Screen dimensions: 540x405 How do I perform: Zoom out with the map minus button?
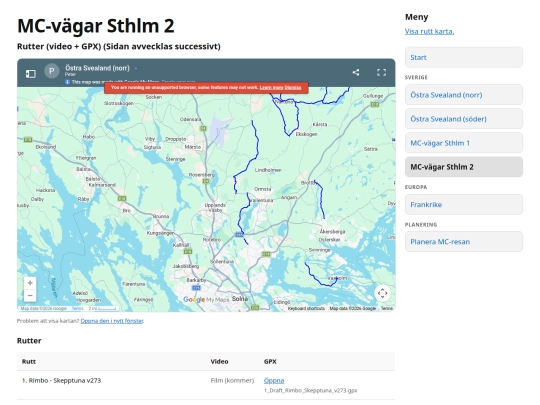tap(30, 295)
